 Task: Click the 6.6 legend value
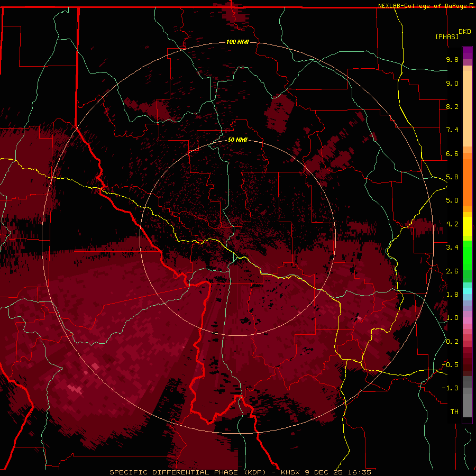[x=452, y=153]
